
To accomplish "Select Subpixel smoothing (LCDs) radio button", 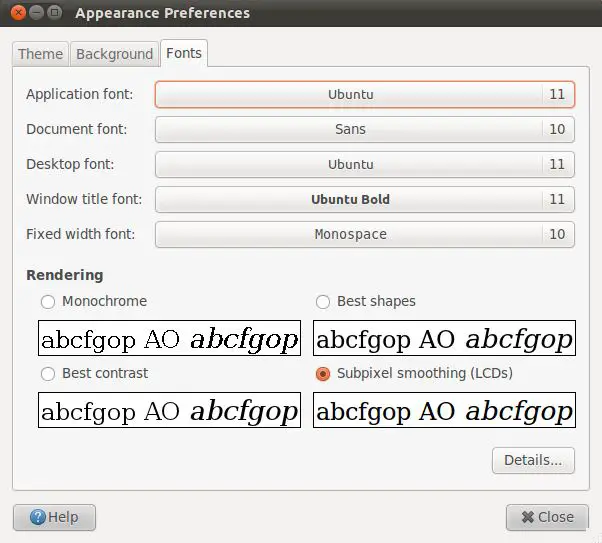I will (323, 373).
